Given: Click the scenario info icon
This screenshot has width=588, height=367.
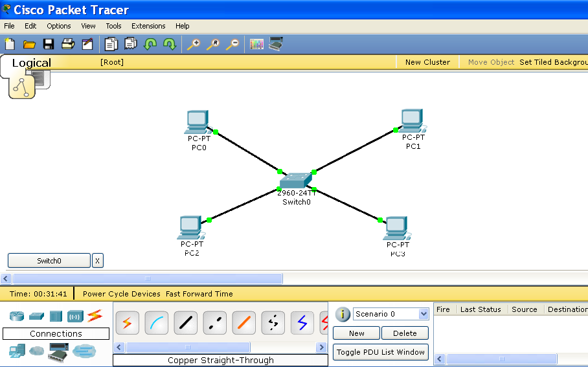Looking at the screenshot, I should 343,314.
